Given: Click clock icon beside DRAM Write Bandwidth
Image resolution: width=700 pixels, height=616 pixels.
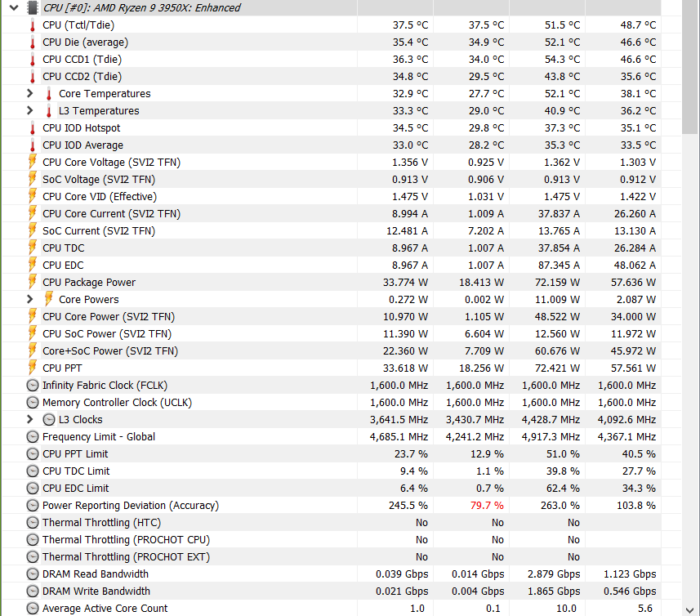Looking at the screenshot, I should 33,591.
